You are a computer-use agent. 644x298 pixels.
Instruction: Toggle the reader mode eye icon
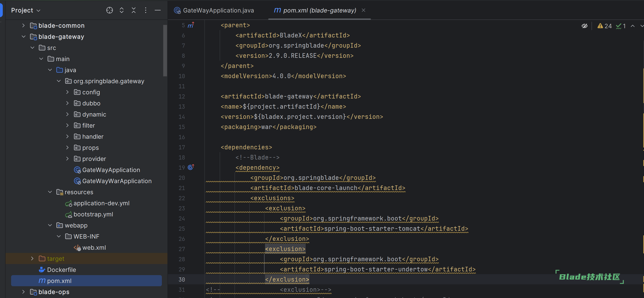[585, 26]
